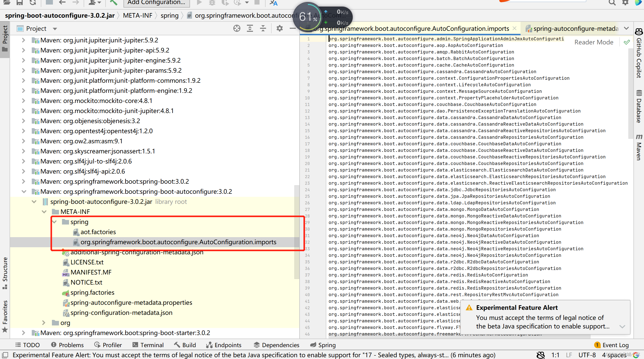Click spring in the breadcrumb bar

[170, 15]
